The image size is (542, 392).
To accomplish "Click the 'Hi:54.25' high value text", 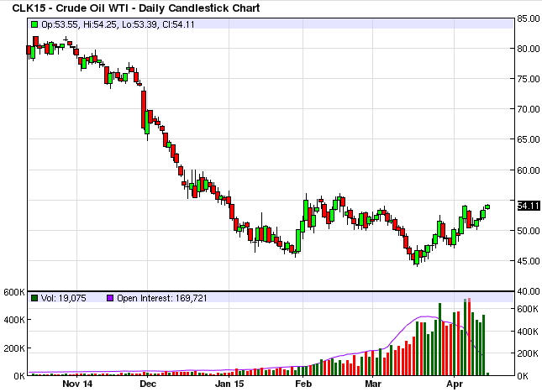I will point(100,24).
